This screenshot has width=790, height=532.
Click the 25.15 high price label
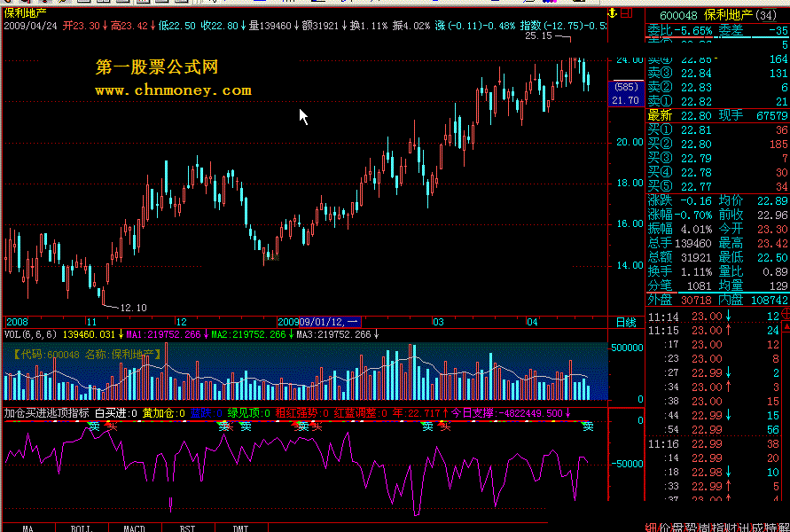pyautogui.click(x=538, y=35)
